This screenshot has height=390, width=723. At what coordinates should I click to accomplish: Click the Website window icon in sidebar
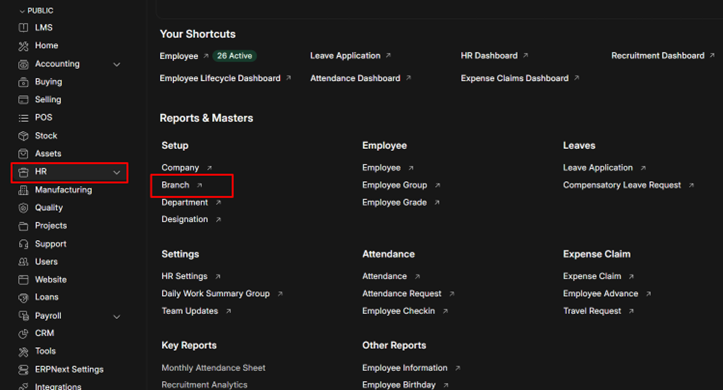23,280
